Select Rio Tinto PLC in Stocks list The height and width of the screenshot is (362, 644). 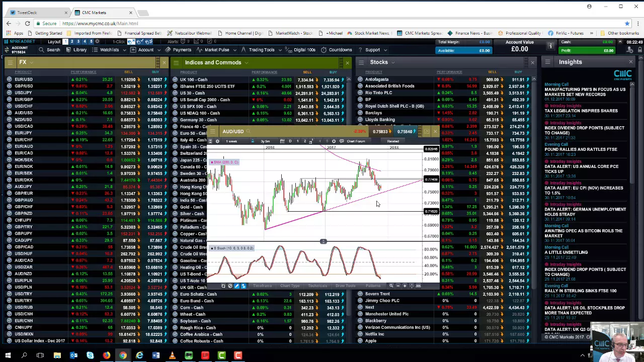378,93
